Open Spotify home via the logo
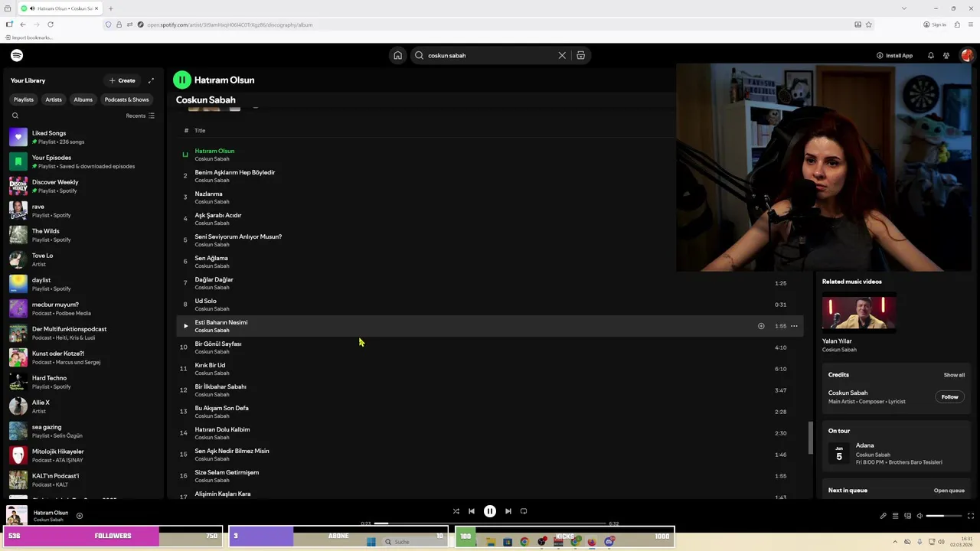The height and width of the screenshot is (551, 980). coord(17,55)
